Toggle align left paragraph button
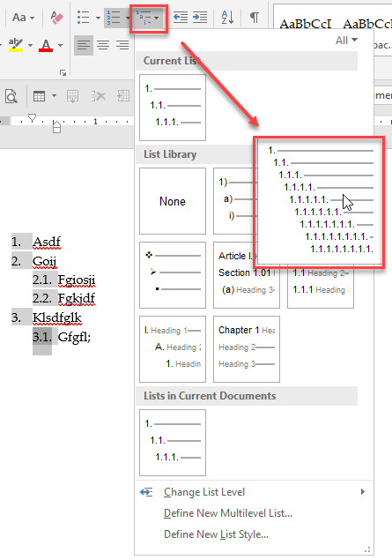The image size is (392, 560). tap(84, 45)
